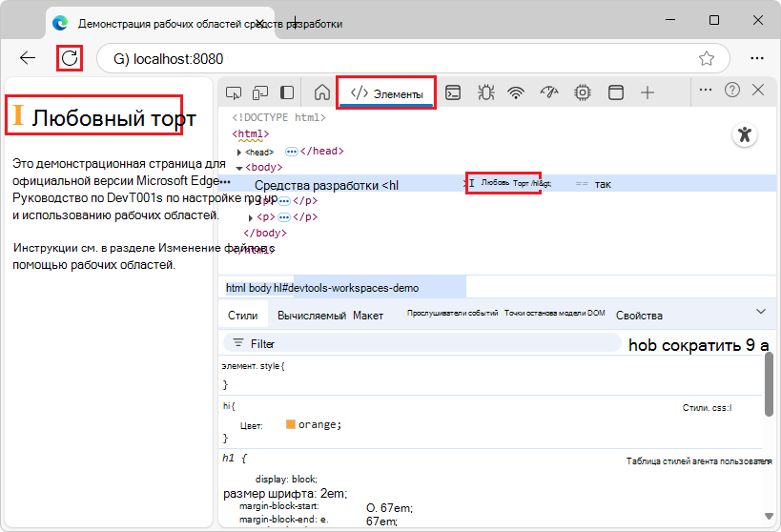Add more tools with plus button
Image resolution: width=781 pixels, height=532 pixels.
point(647,92)
